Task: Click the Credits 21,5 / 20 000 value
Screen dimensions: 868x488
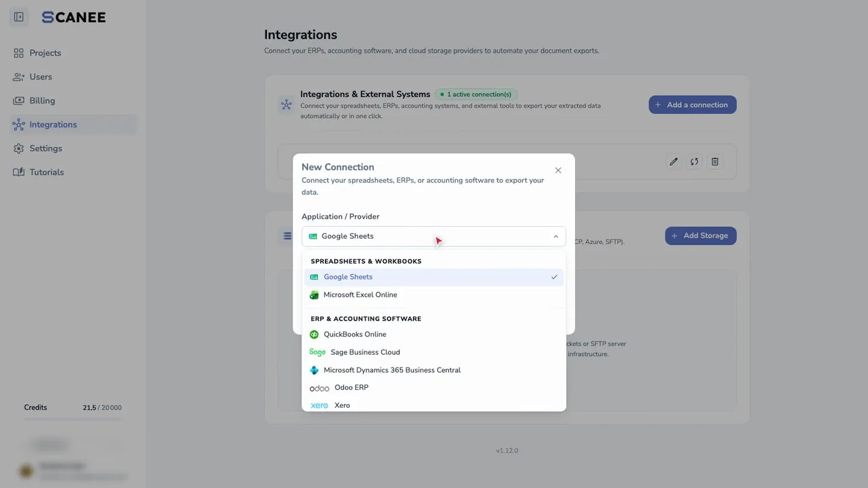Action: (x=102, y=408)
